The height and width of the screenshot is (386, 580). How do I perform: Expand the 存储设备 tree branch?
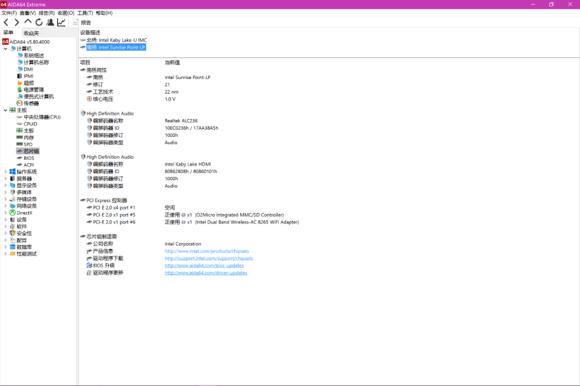(6, 199)
